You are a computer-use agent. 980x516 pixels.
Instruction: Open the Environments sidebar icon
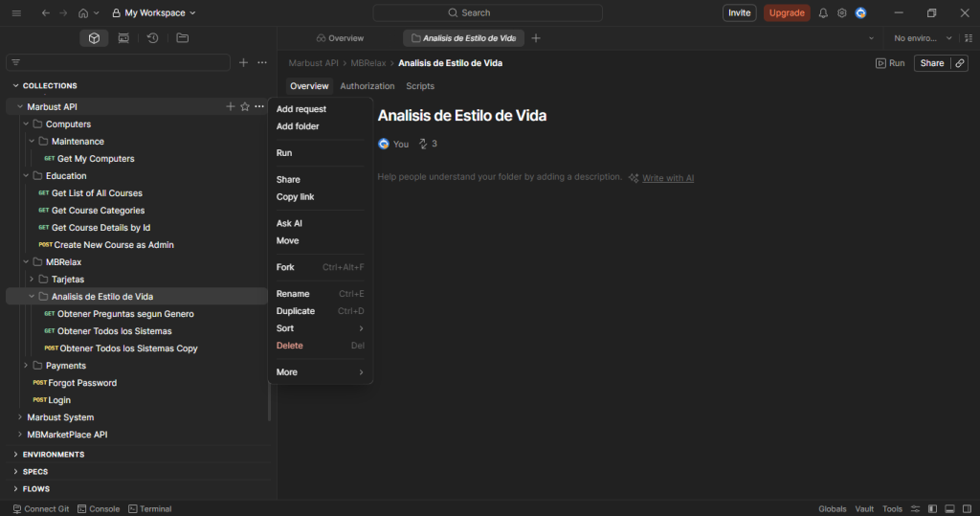pyautogui.click(x=123, y=38)
